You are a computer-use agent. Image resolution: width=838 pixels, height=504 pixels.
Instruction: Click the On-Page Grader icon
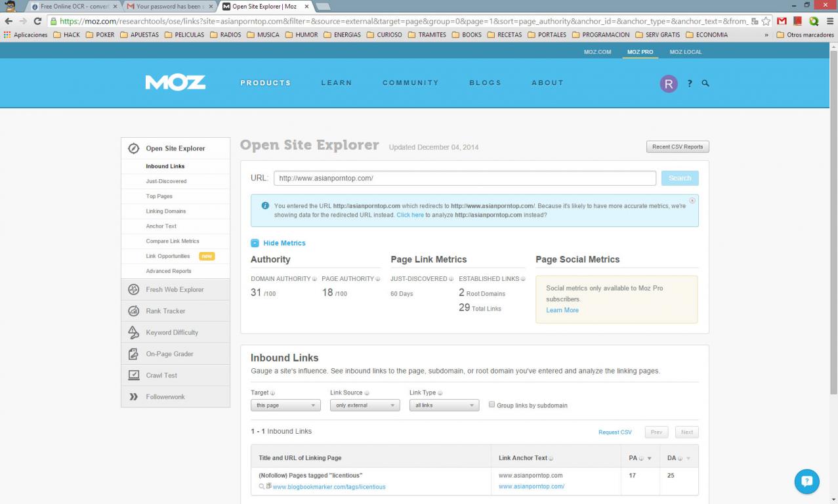(x=133, y=354)
